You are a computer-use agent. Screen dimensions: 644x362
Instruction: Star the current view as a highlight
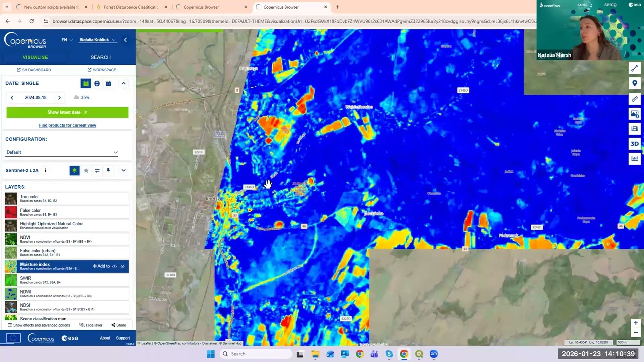(86, 170)
